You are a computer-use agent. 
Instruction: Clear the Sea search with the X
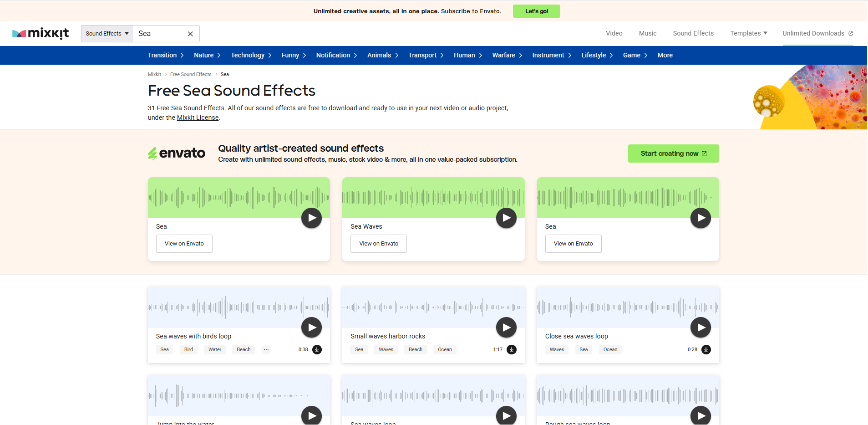[x=190, y=33]
